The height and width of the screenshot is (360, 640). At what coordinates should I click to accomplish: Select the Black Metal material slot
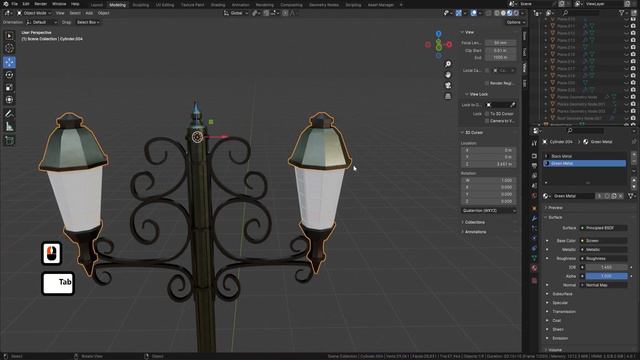[584, 156]
